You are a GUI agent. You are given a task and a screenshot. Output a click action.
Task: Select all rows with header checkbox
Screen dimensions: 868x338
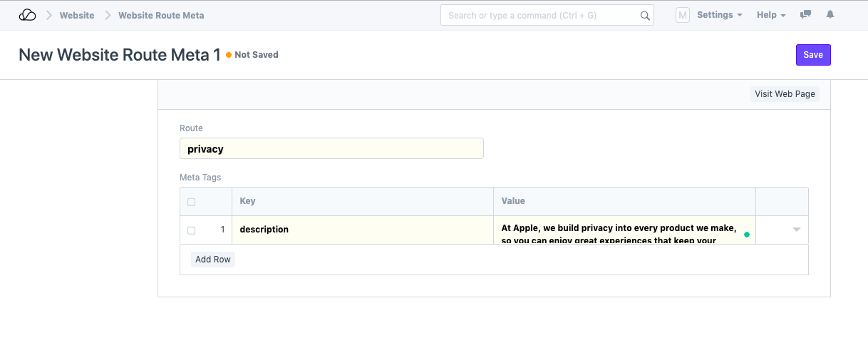point(191,202)
